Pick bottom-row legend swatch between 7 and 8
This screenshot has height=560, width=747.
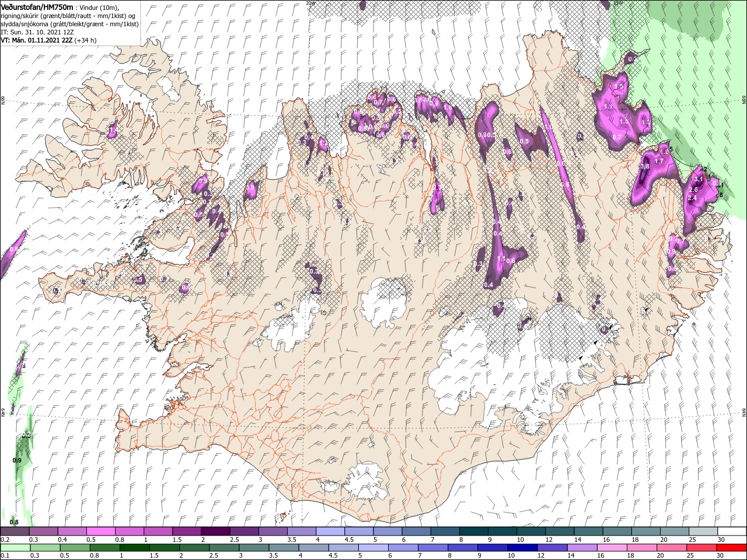tap(433, 548)
